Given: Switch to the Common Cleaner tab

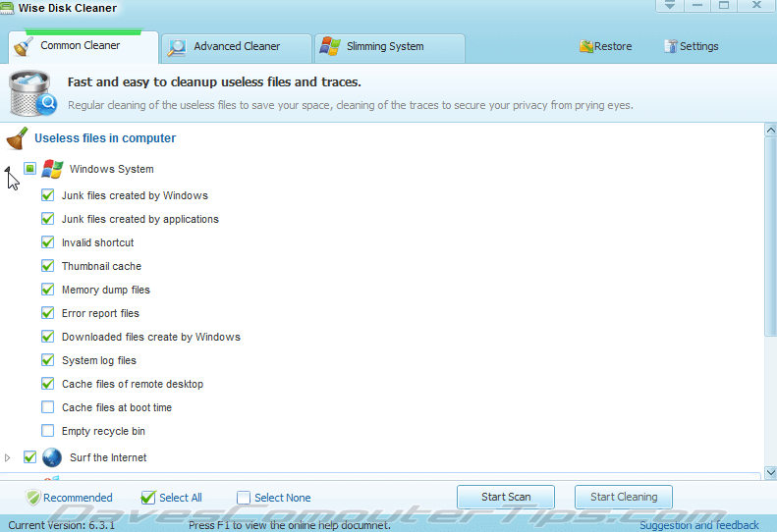Looking at the screenshot, I should 83,46.
